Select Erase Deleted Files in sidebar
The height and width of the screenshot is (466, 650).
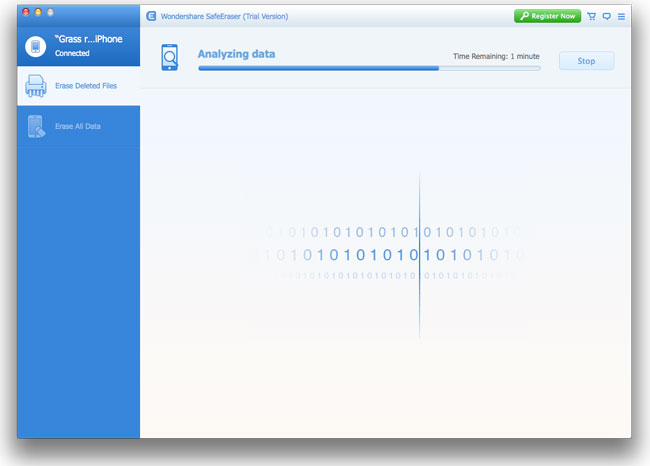pos(79,86)
